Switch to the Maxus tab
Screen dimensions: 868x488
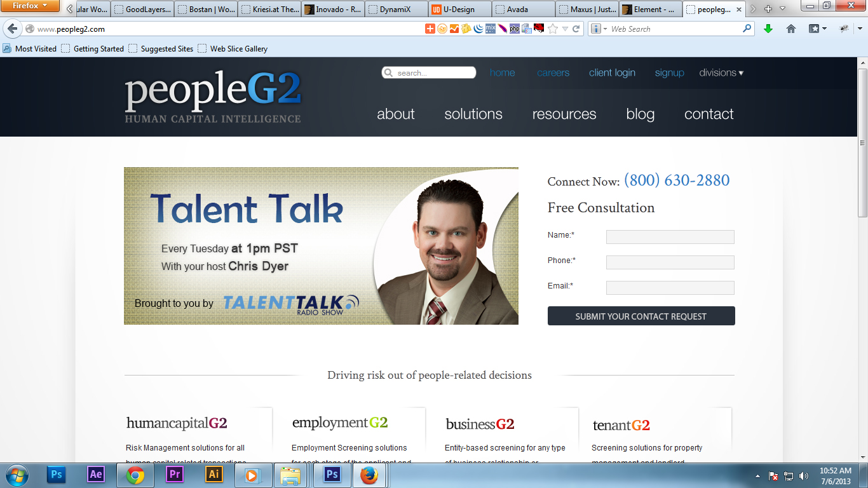(x=586, y=10)
